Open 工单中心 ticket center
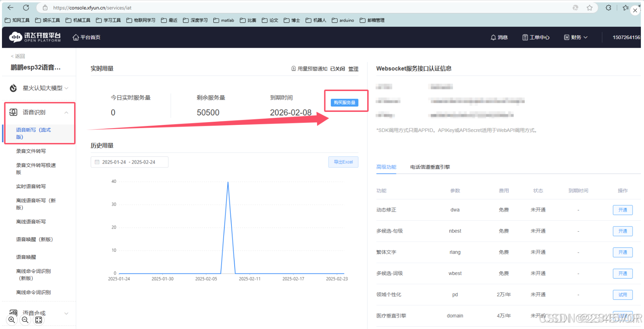This screenshot has height=329, width=644. click(x=536, y=37)
